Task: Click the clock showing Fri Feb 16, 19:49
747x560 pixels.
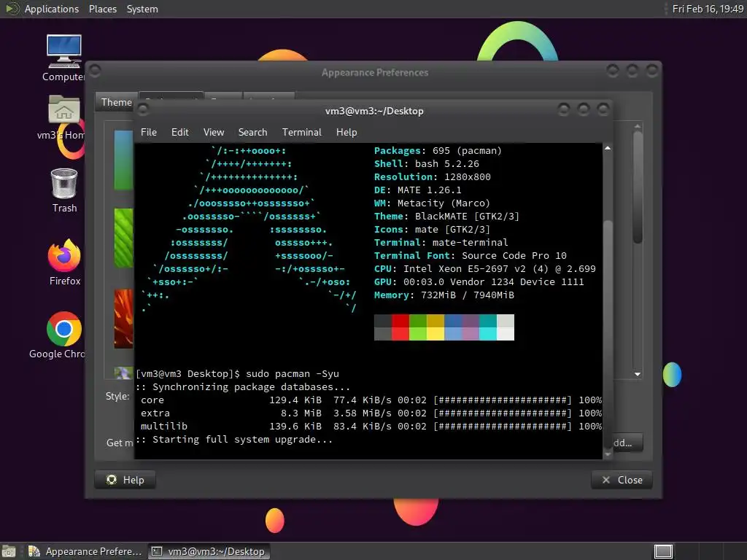Action: [708, 9]
